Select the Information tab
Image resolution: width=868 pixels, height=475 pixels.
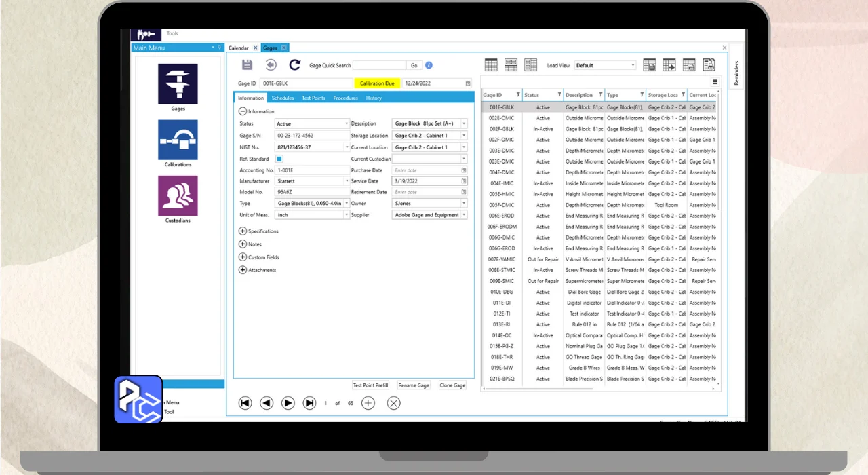coord(251,98)
